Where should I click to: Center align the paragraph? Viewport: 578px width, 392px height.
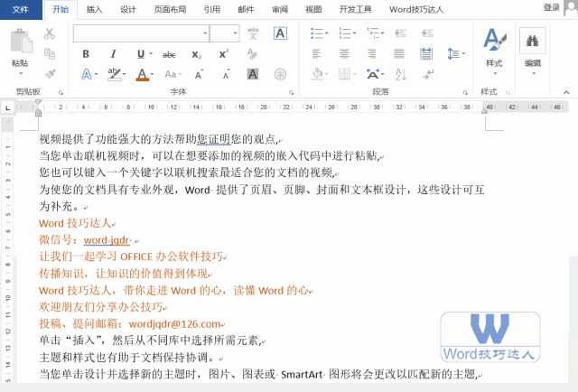pyautogui.click(x=344, y=54)
